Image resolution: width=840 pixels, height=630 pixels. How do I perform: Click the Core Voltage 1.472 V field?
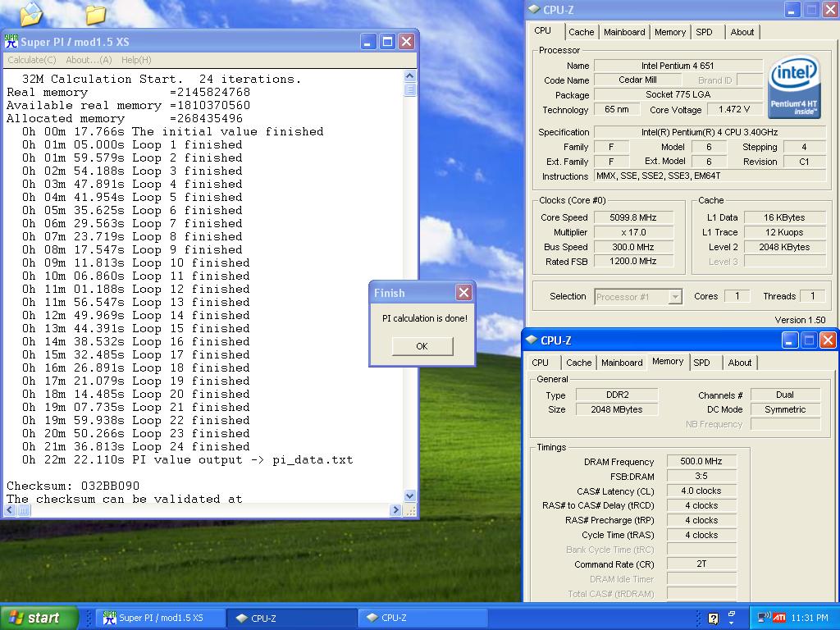[734, 109]
